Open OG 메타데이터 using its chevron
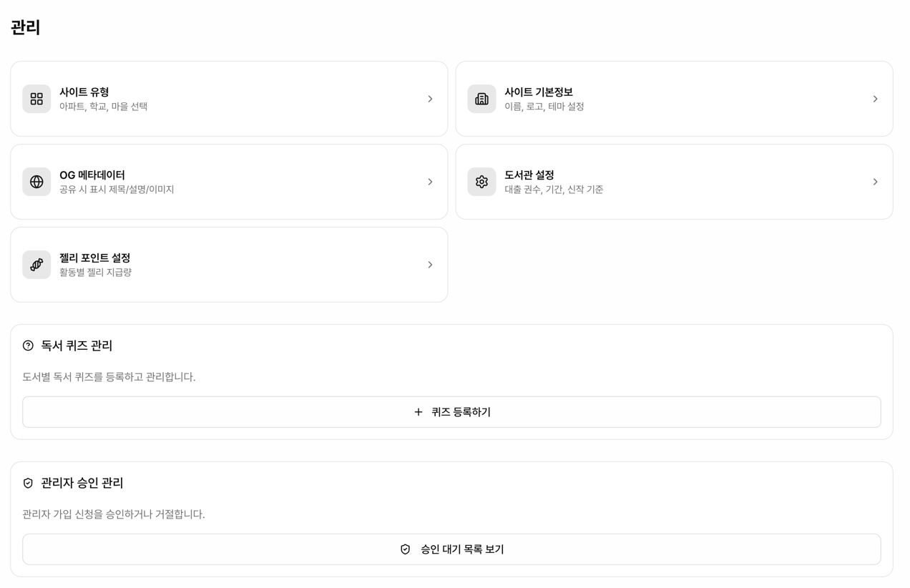 pyautogui.click(x=430, y=182)
